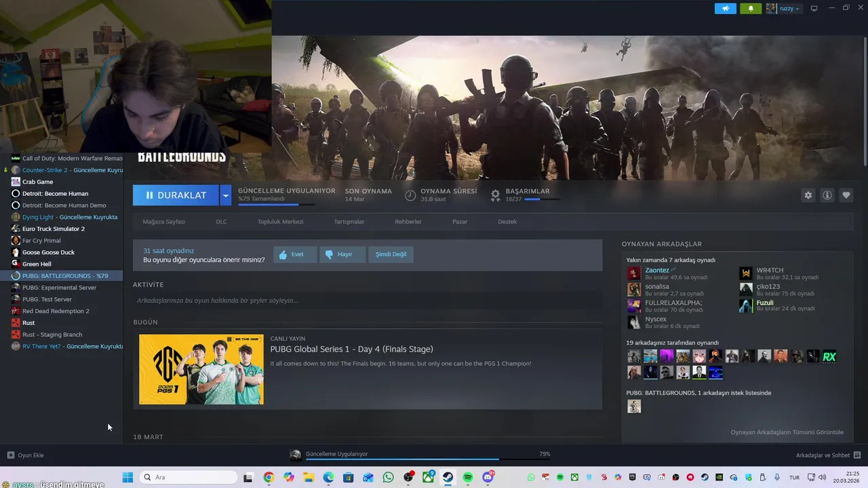
Task: Pause update with DURAKLAT button
Action: click(176, 195)
